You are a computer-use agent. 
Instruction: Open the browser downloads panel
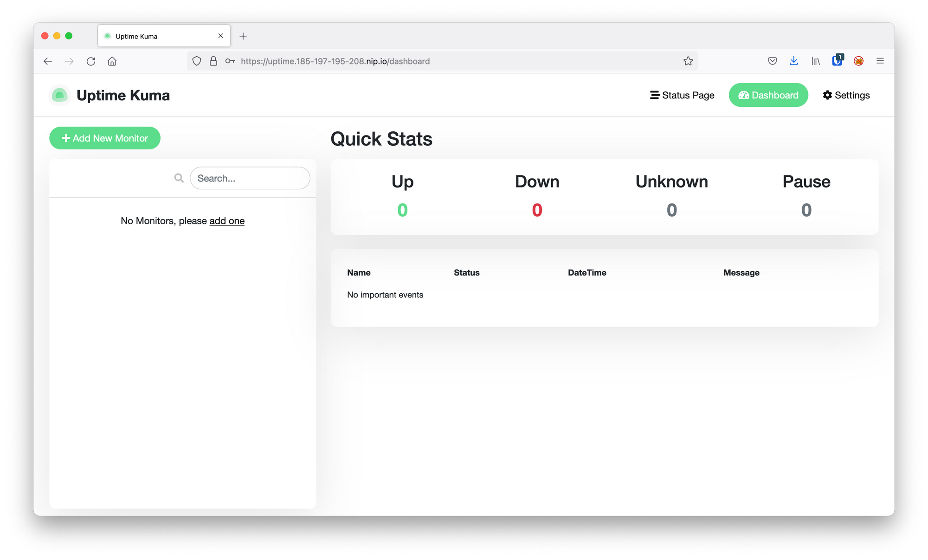click(x=794, y=61)
